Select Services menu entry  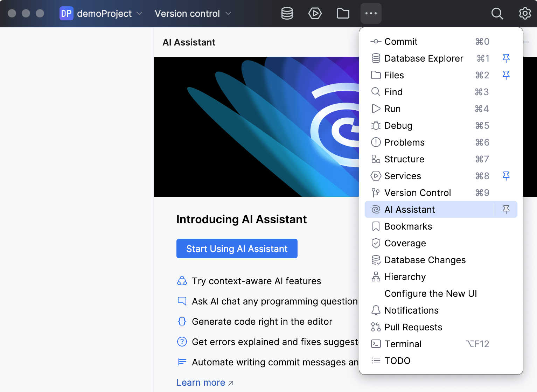[441, 176]
